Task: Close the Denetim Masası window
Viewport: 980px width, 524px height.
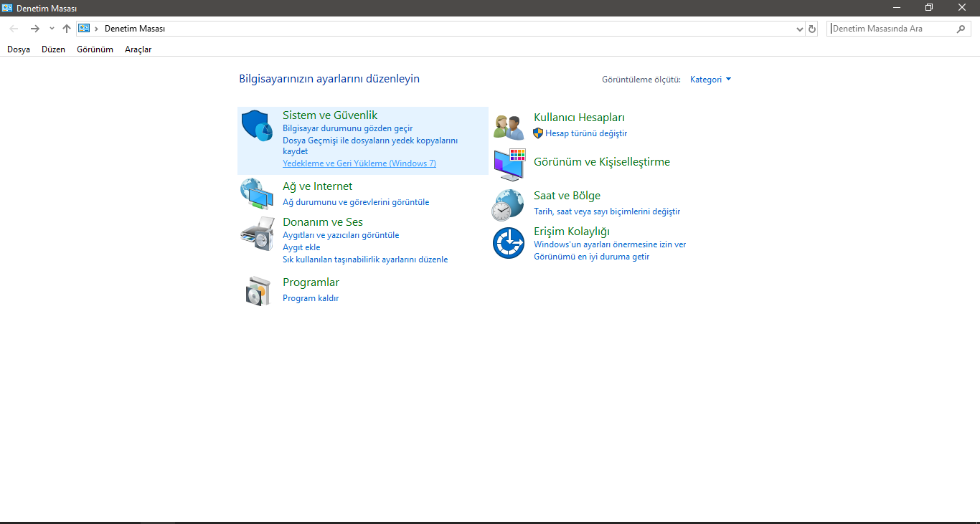Action: point(962,7)
